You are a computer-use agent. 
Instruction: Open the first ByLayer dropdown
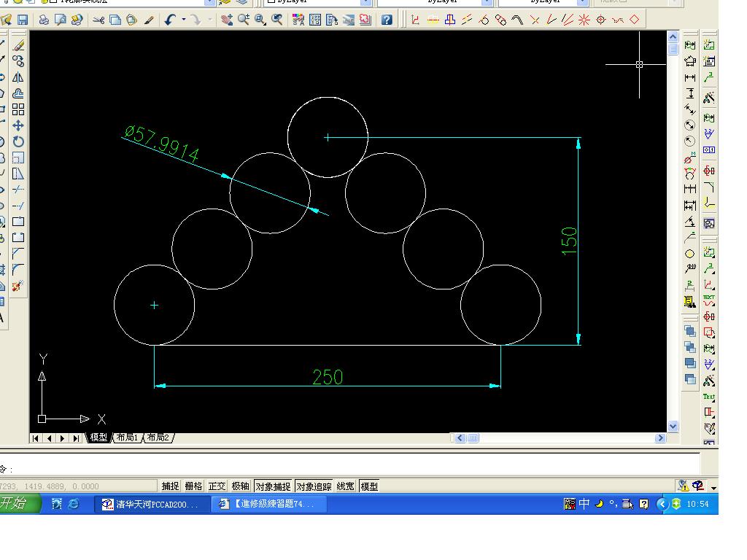pyautogui.click(x=365, y=2)
